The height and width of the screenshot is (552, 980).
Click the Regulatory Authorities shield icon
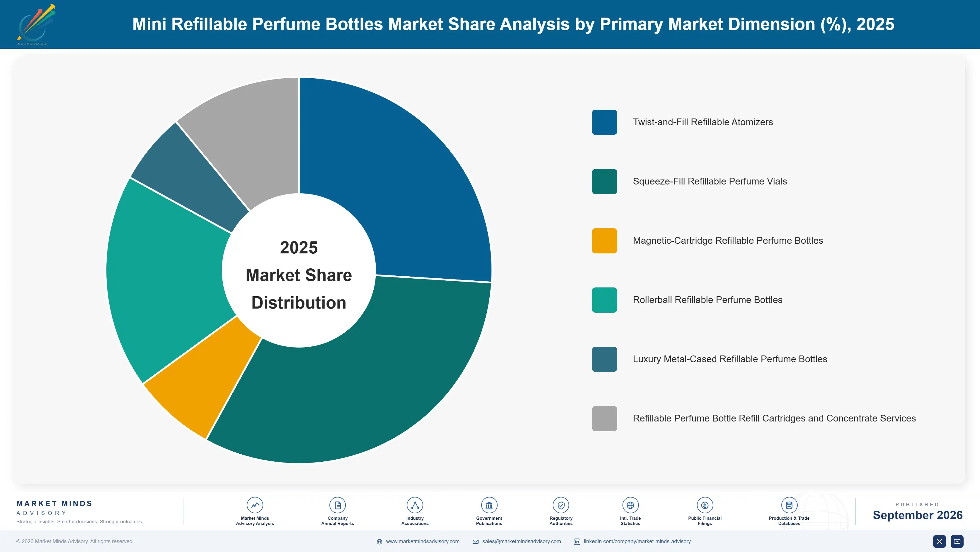(561, 505)
